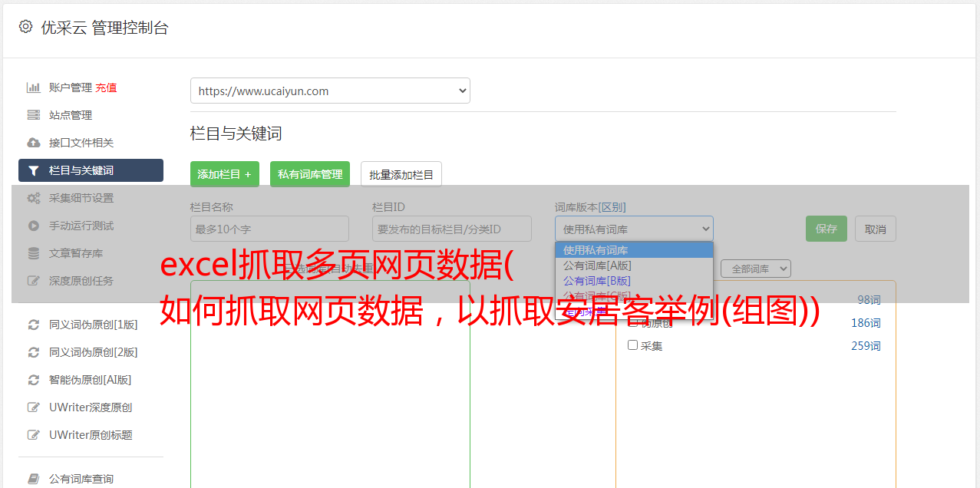Click the database icon for 文章暂存库

pyautogui.click(x=34, y=253)
